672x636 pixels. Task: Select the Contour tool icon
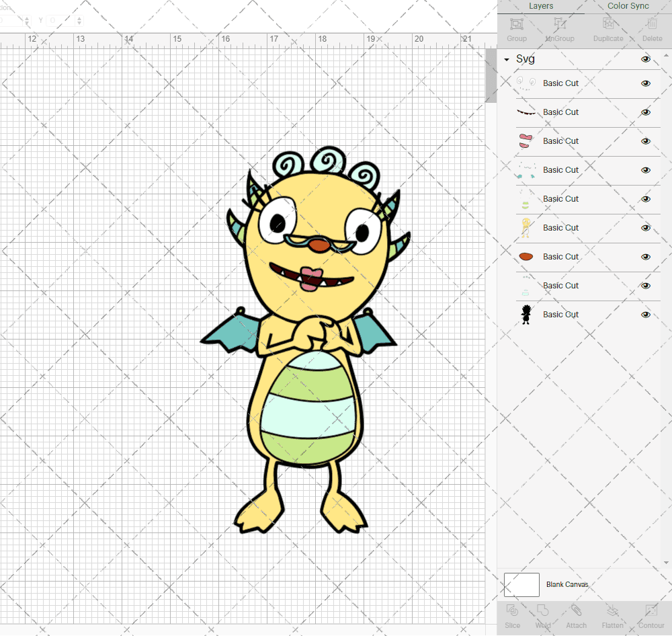point(651,610)
